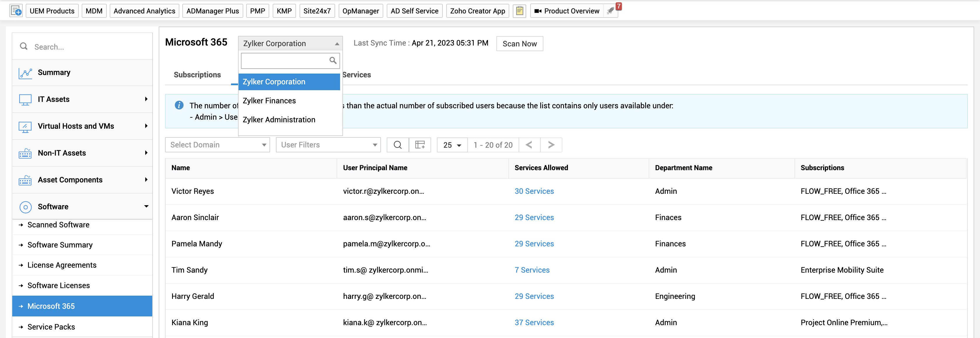Select Zylker Finances from dropdown list
Viewport: 980px width, 338px height.
[x=269, y=101]
